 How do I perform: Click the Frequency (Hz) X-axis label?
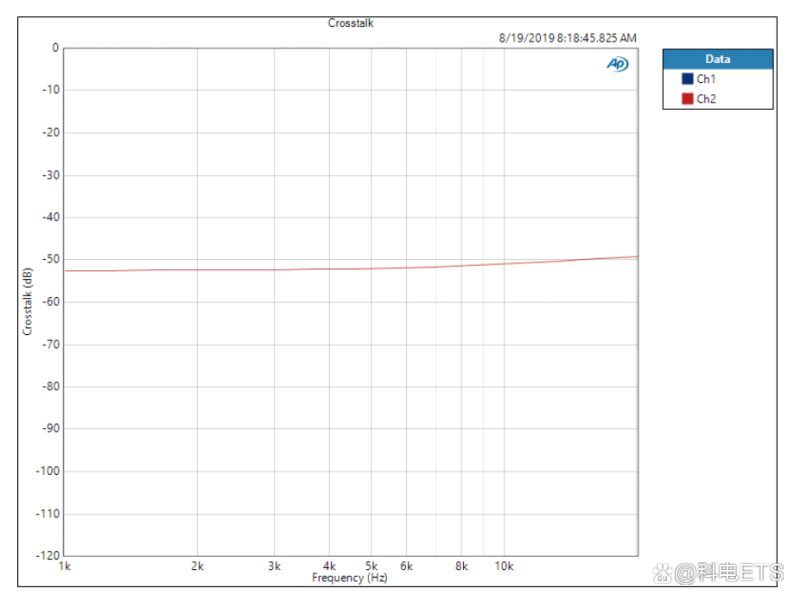349,578
